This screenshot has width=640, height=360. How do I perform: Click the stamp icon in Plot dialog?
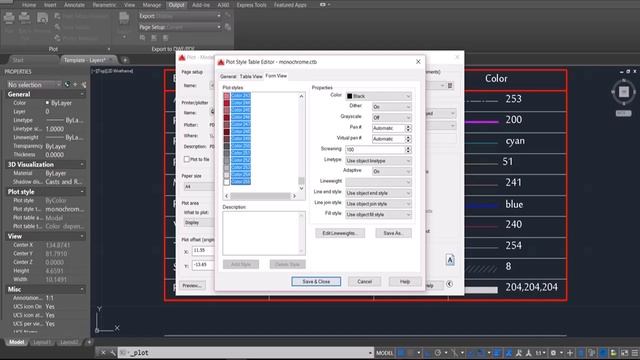450,260
